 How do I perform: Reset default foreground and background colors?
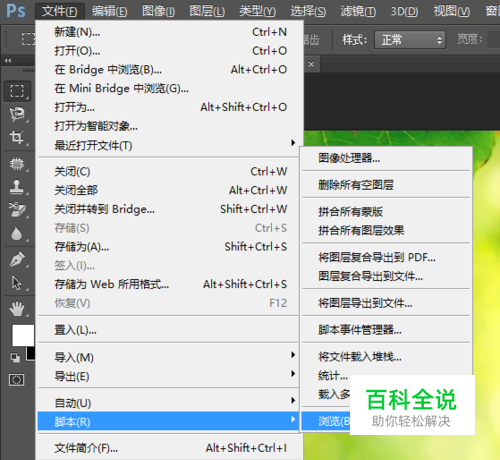[15, 357]
